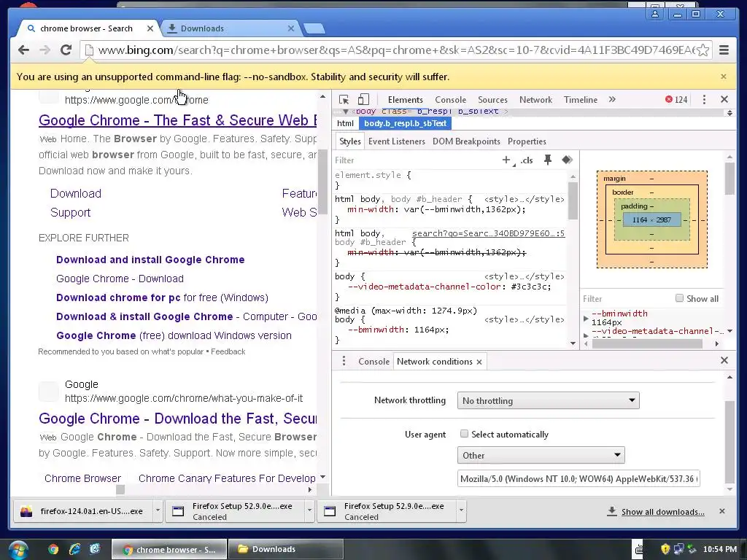This screenshot has width=747, height=560.
Task: Switch to the drawer Console tab
Action: pyautogui.click(x=373, y=362)
